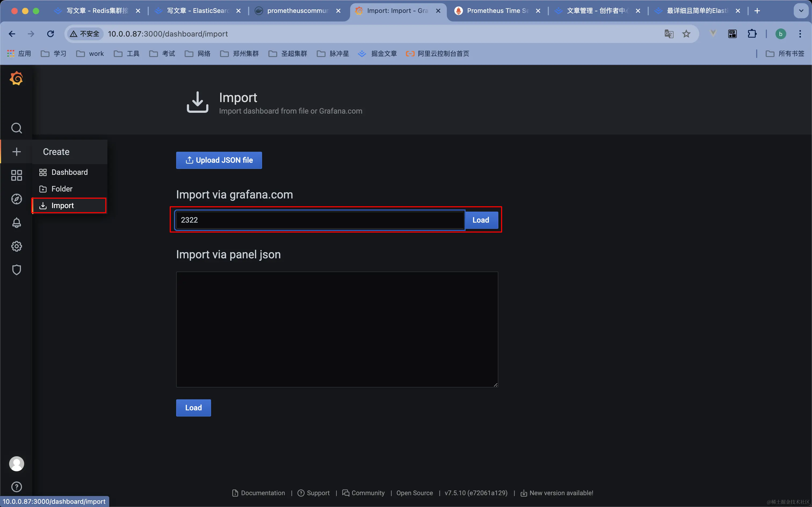
Task: Open the Community footer link
Action: [x=363, y=493]
